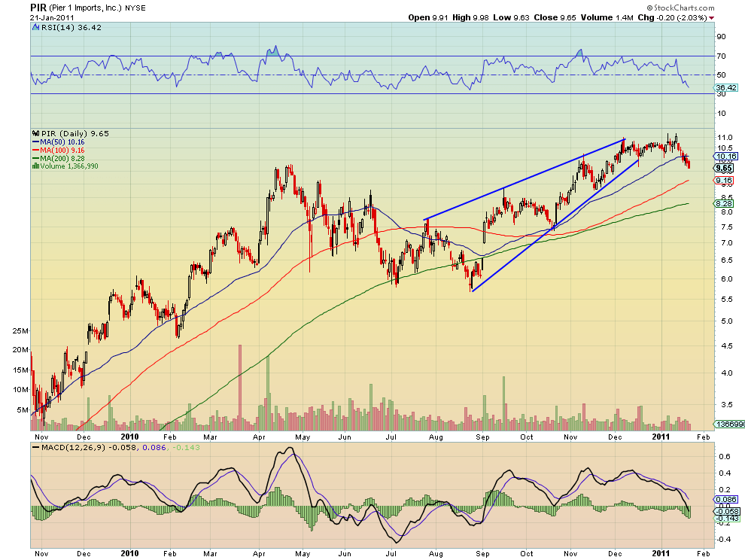The height and width of the screenshot is (560, 745).
Task: Click the 2010 label on price chart date axis
Action: point(129,437)
